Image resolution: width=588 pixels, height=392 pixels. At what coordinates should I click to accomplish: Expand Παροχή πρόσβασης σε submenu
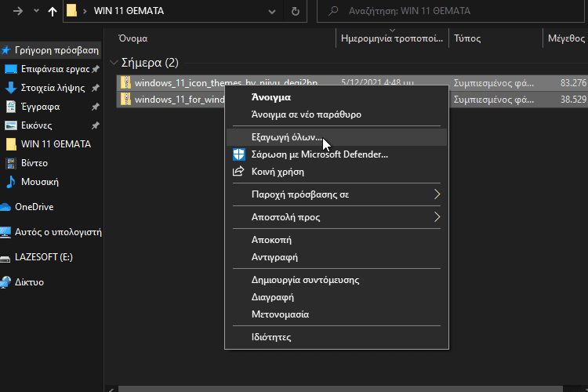click(337, 194)
